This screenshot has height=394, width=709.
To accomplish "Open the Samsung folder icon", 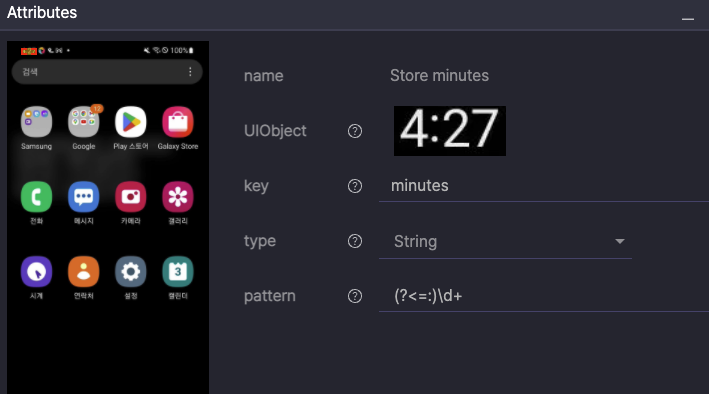I will coord(36,122).
